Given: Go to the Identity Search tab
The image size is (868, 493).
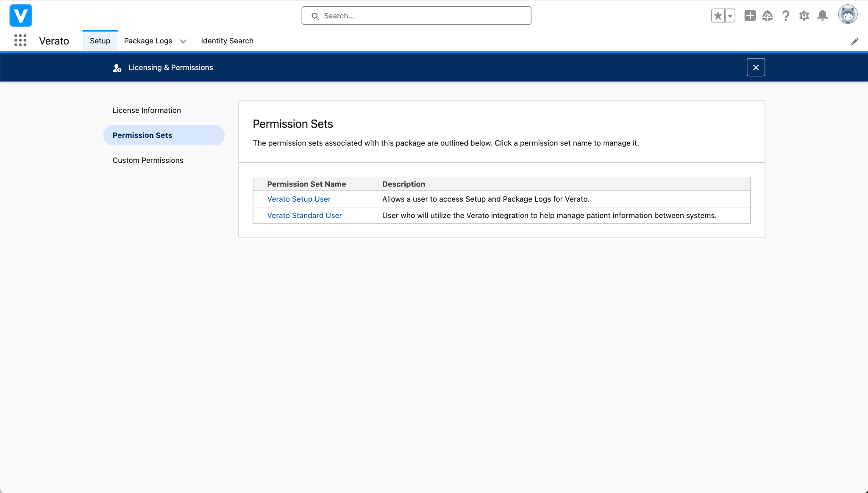Looking at the screenshot, I should coord(227,41).
